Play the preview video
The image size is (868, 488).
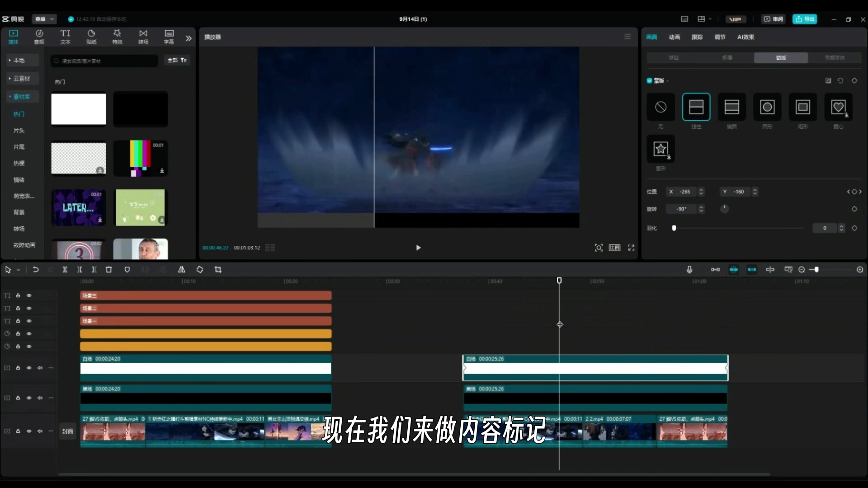click(x=418, y=248)
